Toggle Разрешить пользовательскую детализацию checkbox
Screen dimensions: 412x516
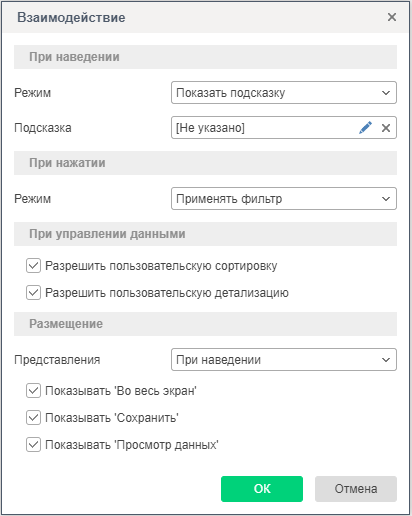[33, 293]
